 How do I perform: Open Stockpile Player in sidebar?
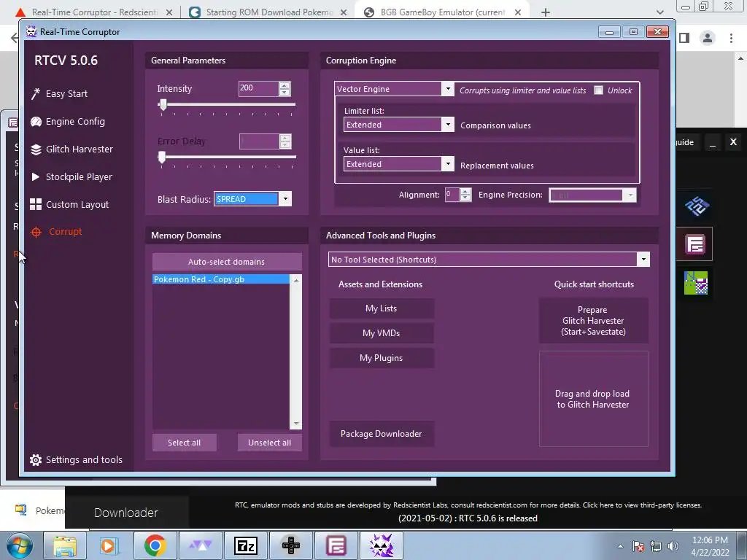tap(71, 176)
